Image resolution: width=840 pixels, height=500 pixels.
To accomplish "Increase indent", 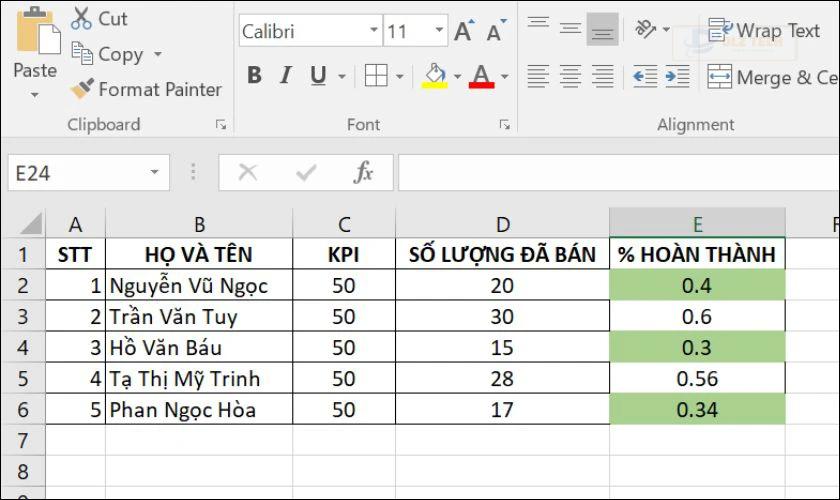I will point(678,77).
